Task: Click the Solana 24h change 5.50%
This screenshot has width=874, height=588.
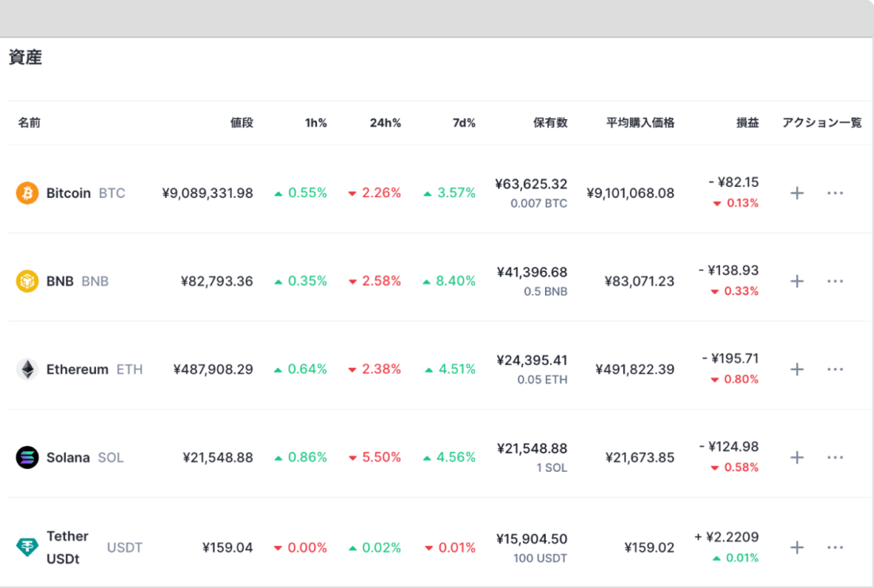Action: 374,458
